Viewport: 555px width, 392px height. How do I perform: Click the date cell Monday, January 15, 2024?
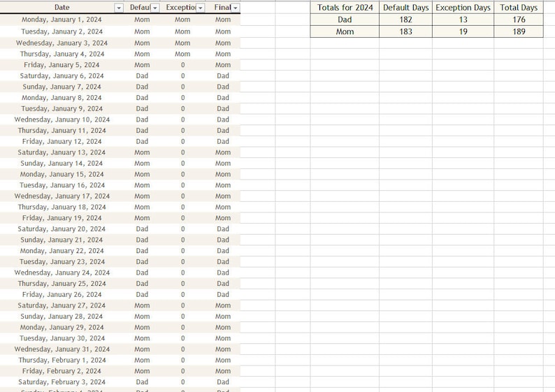[x=62, y=174]
